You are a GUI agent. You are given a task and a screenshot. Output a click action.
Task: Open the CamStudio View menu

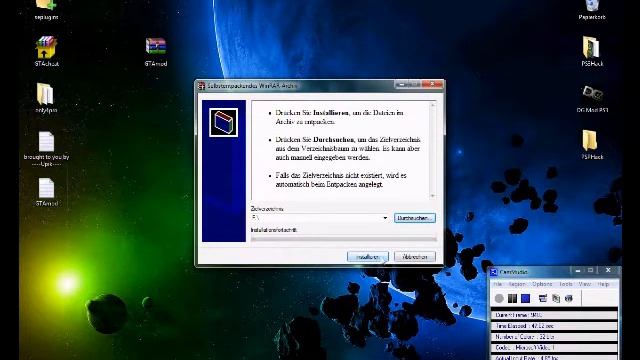coord(584,284)
